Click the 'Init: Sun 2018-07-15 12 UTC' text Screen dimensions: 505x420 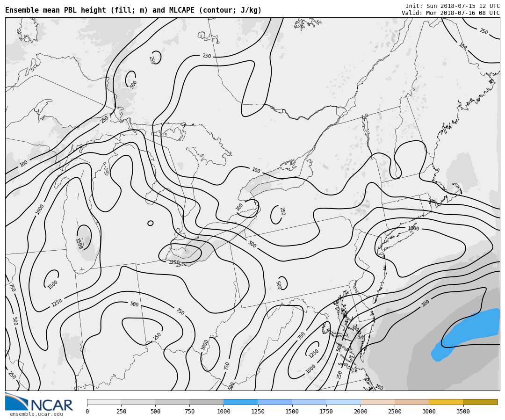(452, 6)
